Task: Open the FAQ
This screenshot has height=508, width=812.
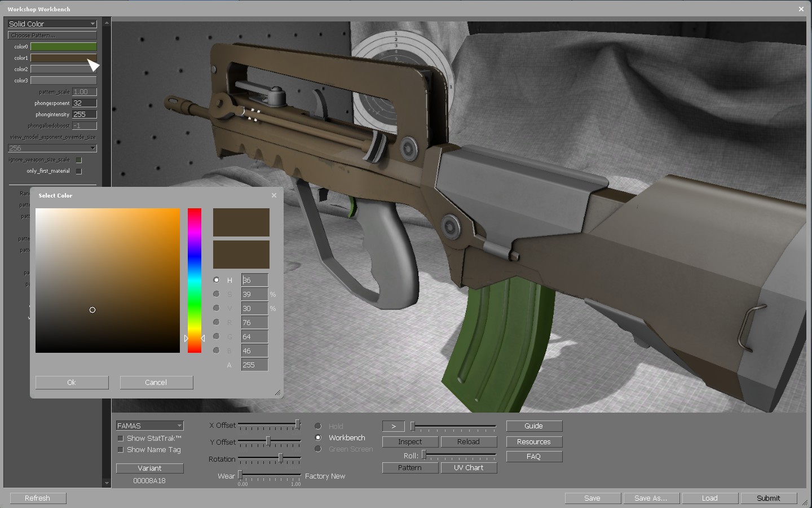Action: pos(534,457)
